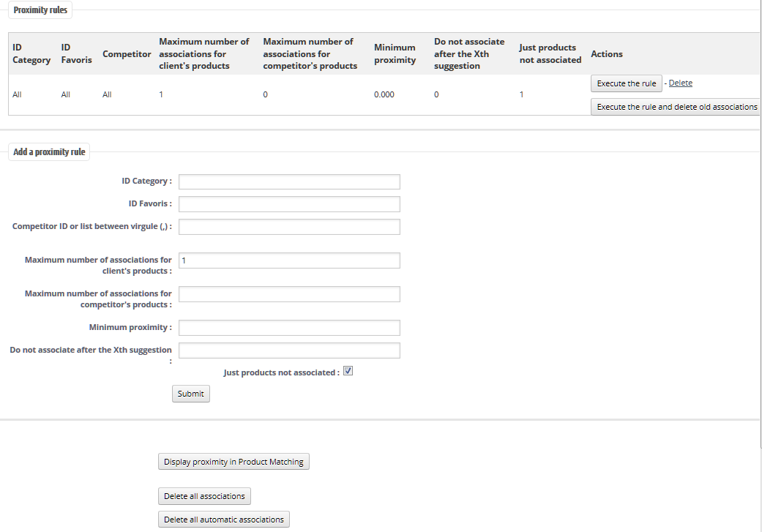
Task: Click the Do not associate after Xth suggestion field
Action: coord(289,351)
